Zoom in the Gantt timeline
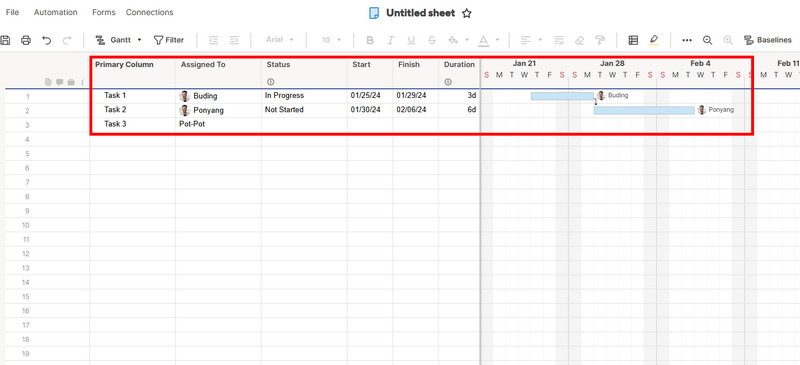 click(728, 40)
